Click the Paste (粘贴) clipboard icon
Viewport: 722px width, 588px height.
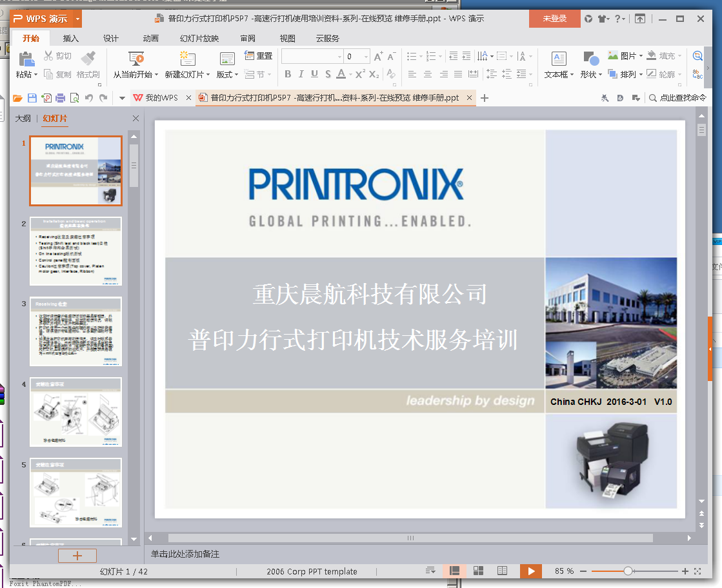click(26, 59)
